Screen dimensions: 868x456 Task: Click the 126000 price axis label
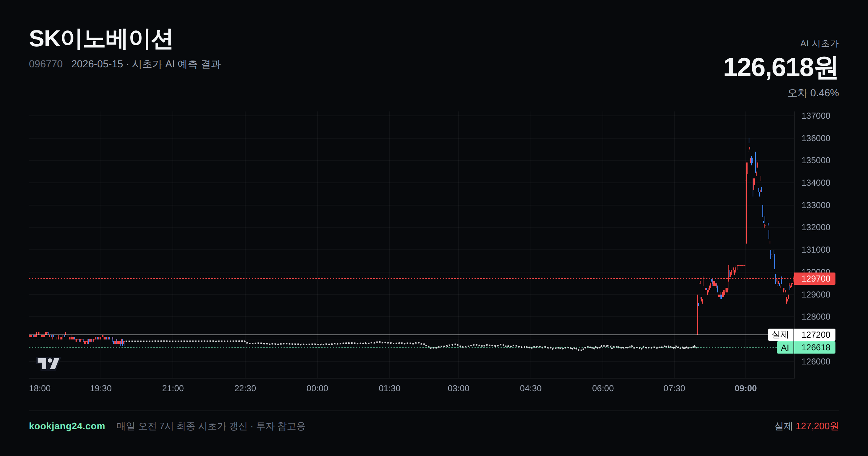coord(816,362)
